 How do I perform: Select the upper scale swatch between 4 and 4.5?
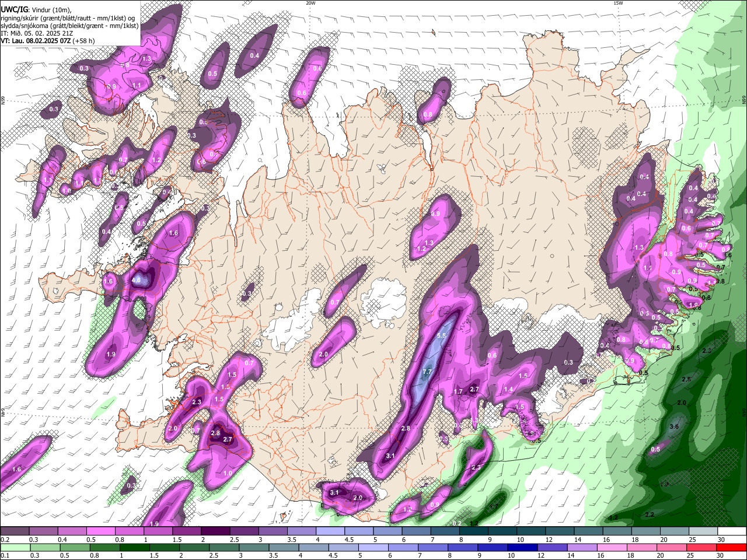click(330, 531)
